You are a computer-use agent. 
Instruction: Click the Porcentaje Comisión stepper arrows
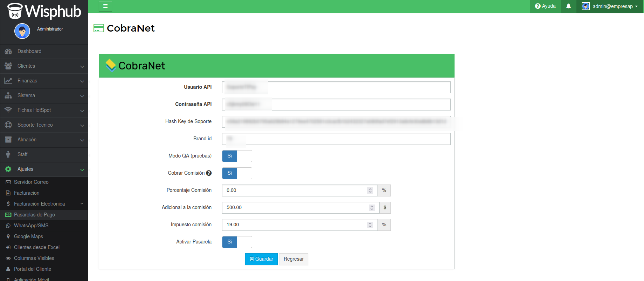pyautogui.click(x=370, y=190)
